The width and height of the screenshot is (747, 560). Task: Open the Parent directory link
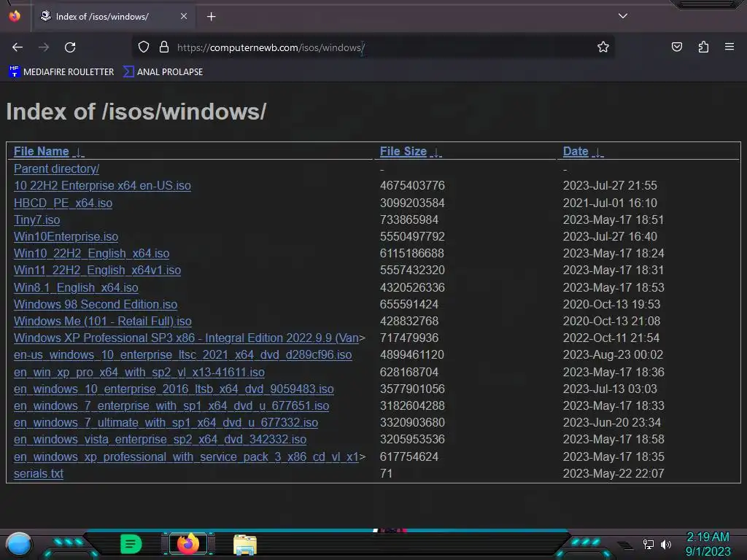tap(57, 169)
